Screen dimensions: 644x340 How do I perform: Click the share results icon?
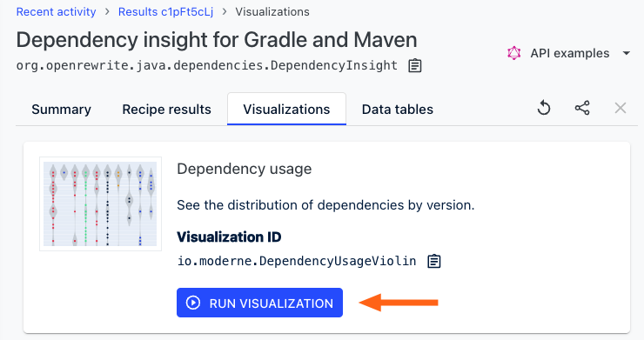pos(582,109)
